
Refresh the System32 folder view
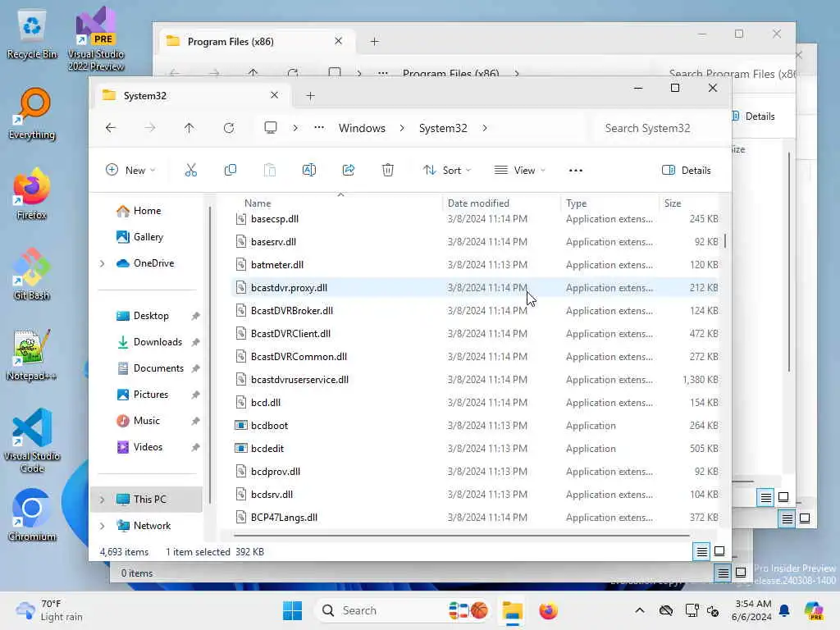tap(229, 128)
